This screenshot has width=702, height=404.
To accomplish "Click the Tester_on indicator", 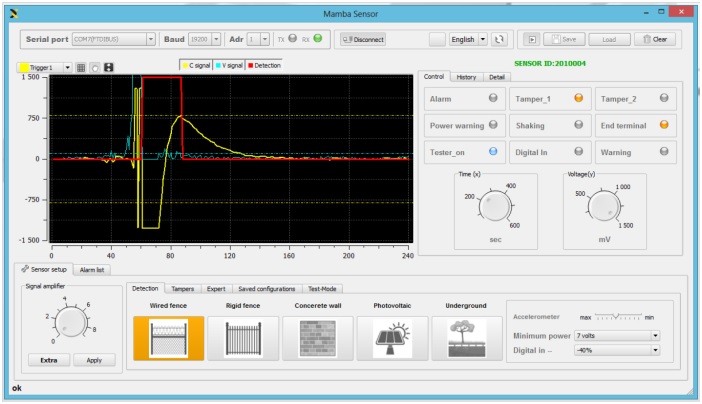I will (x=493, y=151).
